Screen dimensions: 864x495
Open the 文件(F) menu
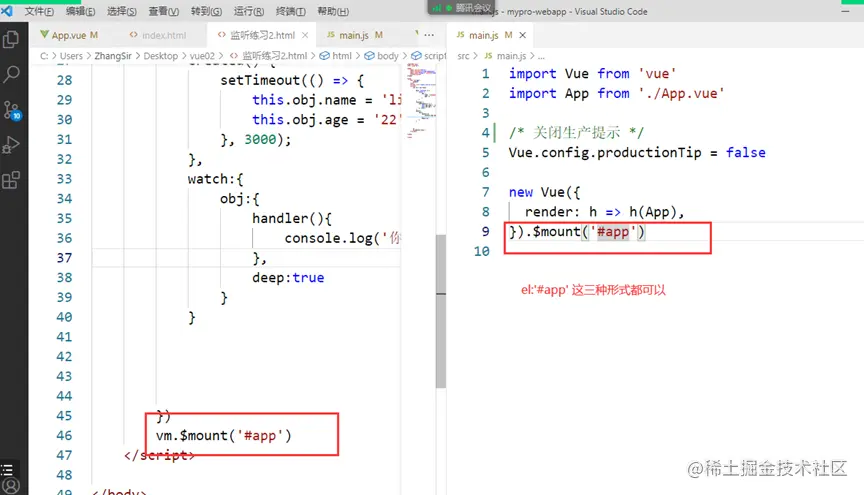tap(39, 11)
